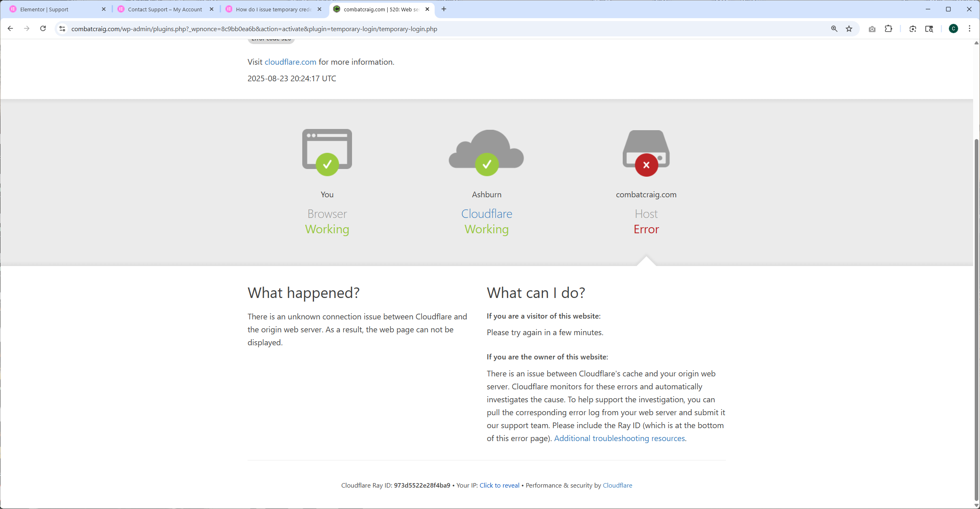Click the camera screenshot icon
The height and width of the screenshot is (509, 980).
coord(872,29)
